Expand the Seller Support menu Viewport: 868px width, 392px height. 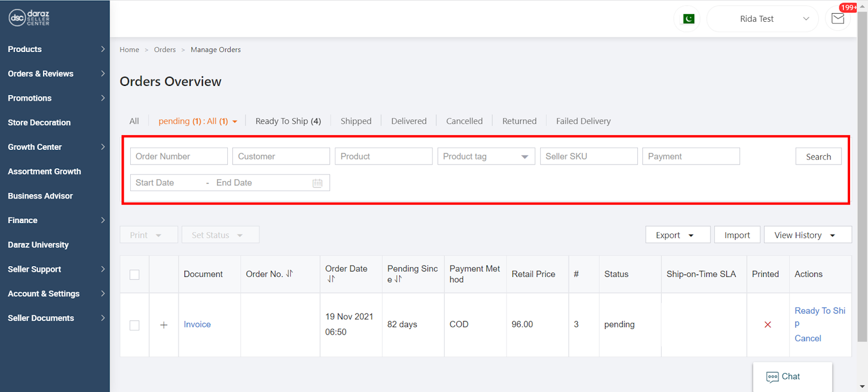(55, 269)
